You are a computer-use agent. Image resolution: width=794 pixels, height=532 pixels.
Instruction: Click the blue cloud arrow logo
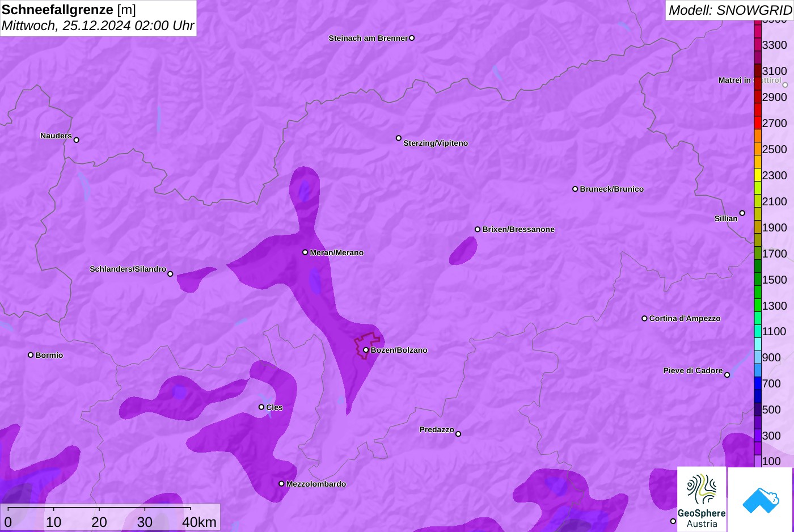tap(761, 500)
